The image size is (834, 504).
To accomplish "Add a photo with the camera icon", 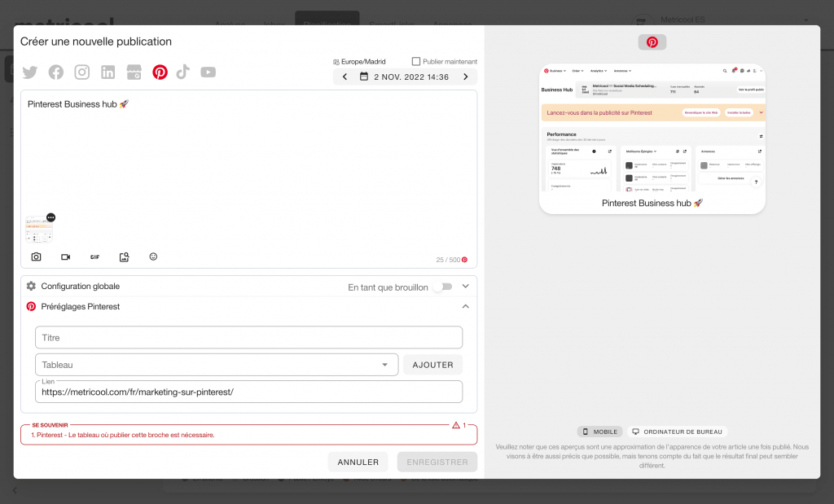I will [x=36, y=256].
